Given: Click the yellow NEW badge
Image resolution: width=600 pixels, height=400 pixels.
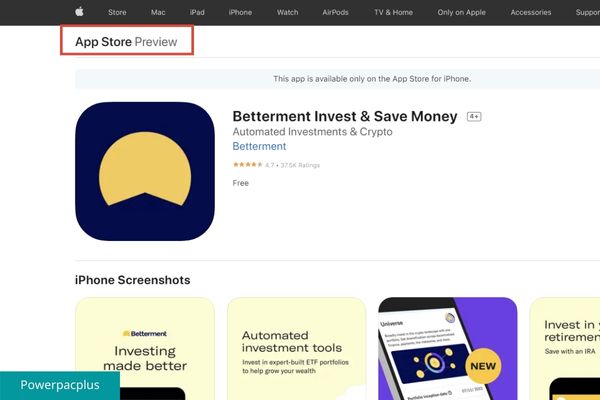Looking at the screenshot, I should (483, 366).
